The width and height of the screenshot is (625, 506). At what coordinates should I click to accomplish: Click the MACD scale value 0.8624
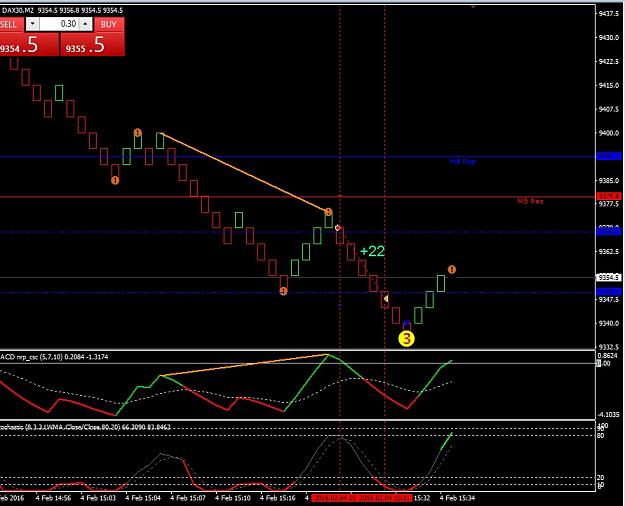pyautogui.click(x=608, y=355)
